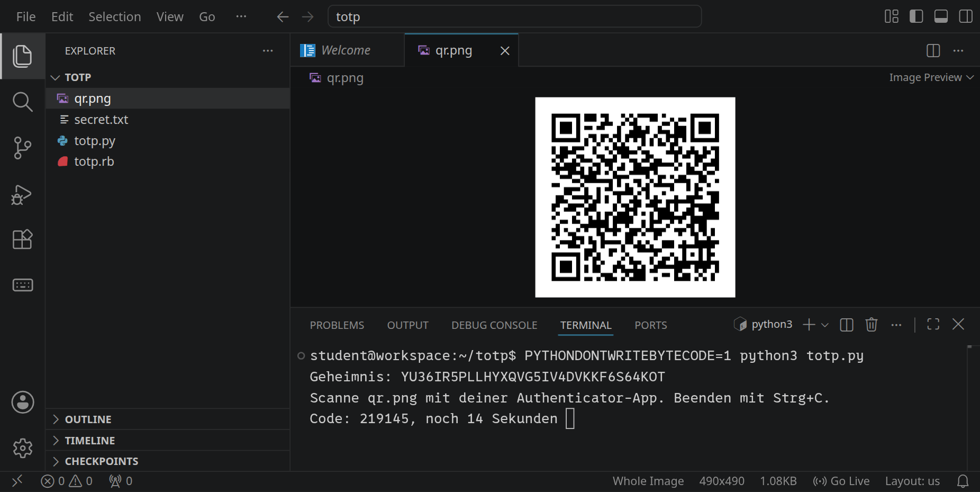
Task: Open terminal panel More Actions ellipsis
Action: [896, 325]
